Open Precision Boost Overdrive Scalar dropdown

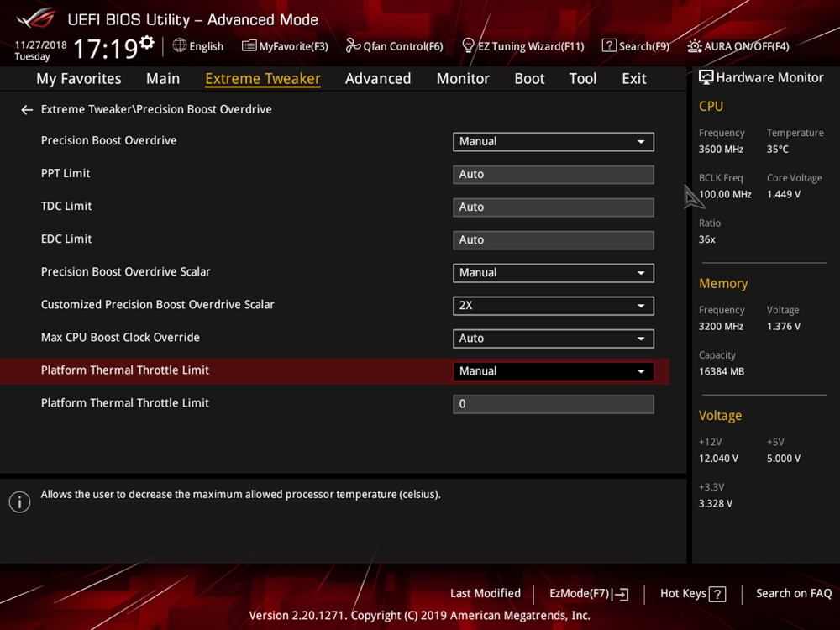tap(554, 273)
